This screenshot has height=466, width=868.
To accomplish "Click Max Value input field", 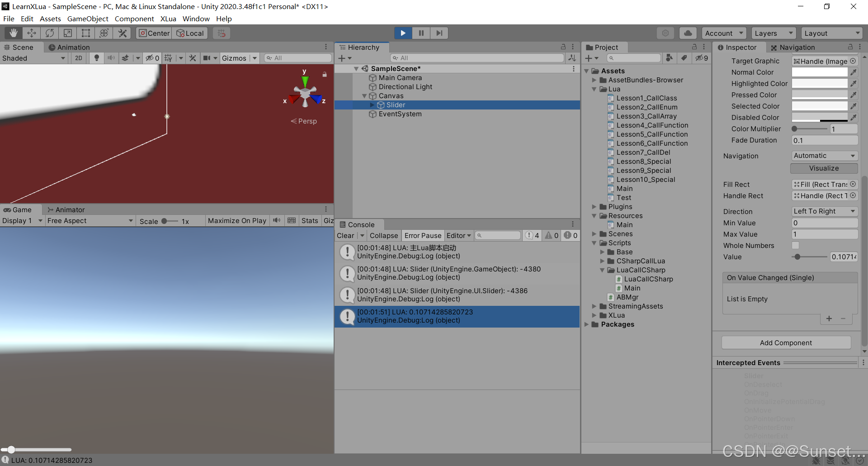I will pos(825,234).
